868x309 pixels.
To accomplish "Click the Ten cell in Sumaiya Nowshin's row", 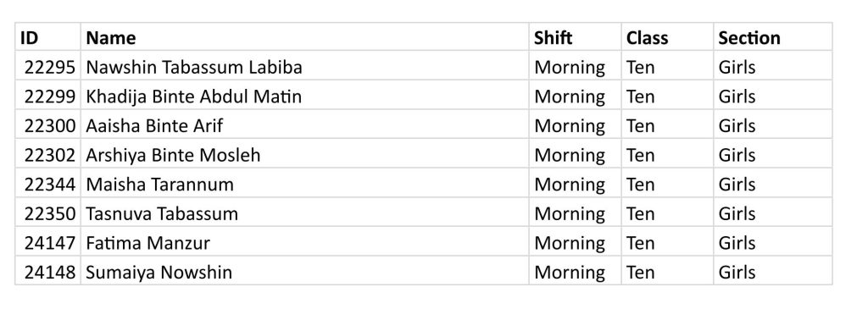I will pos(667,272).
